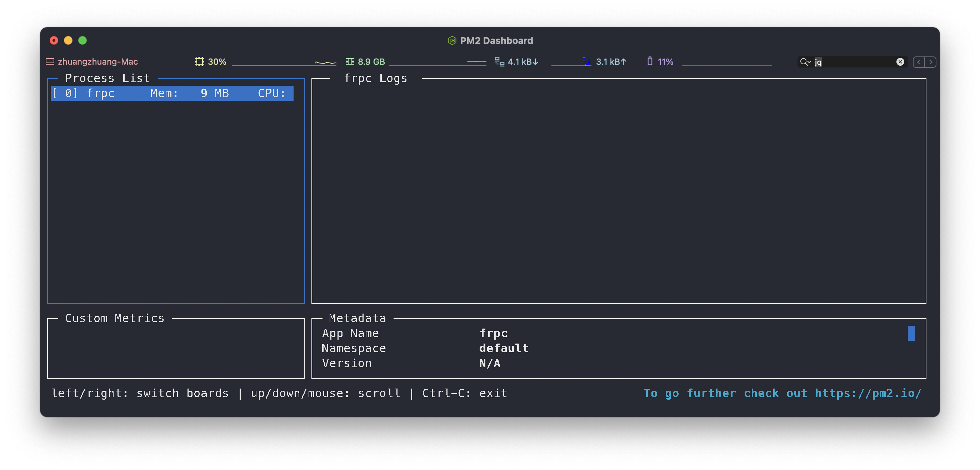Close the PM2 Dashboard window
The height and width of the screenshot is (470, 980).
[54, 40]
